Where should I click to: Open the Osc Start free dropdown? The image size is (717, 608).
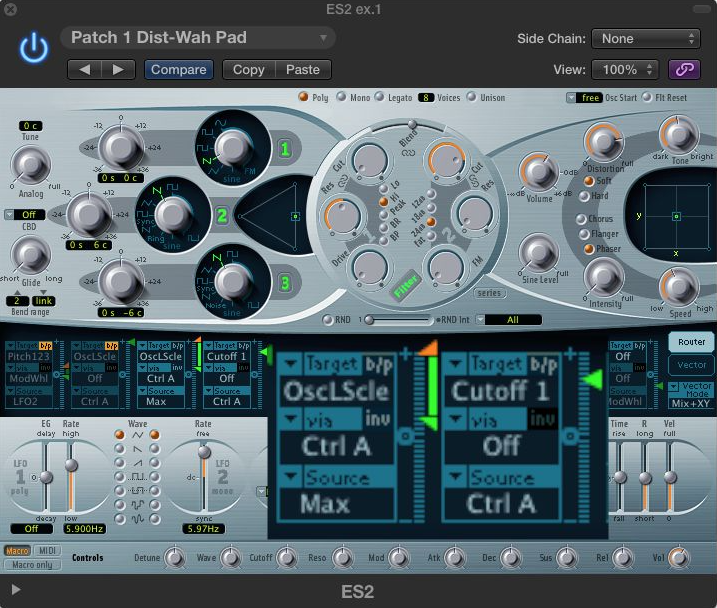[583, 97]
